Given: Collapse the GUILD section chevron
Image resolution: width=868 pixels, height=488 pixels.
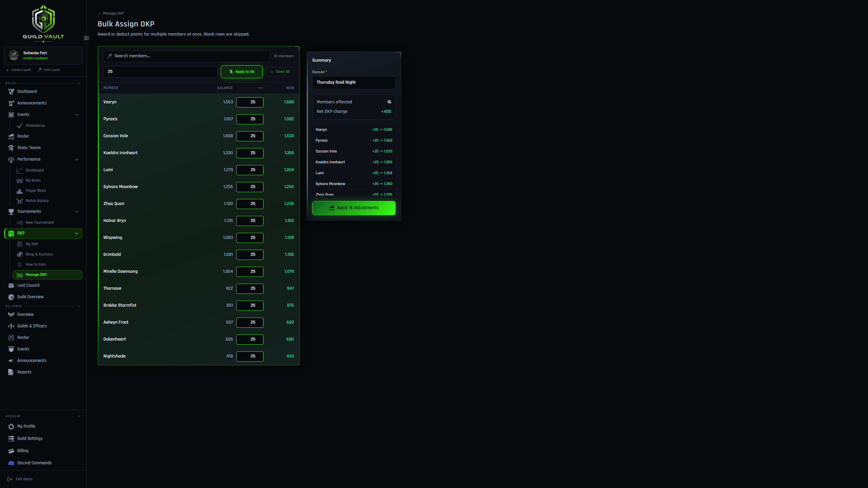Looking at the screenshot, I should pos(79,83).
